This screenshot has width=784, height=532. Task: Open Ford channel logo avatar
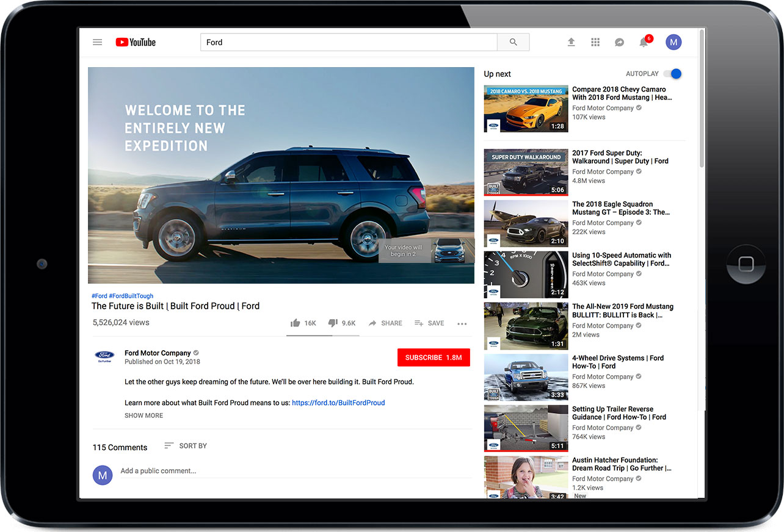click(x=105, y=357)
